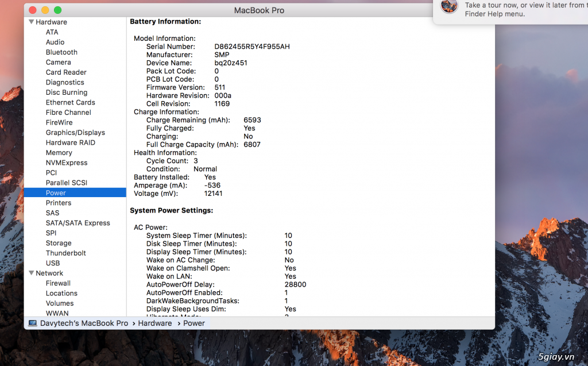Screen dimensions: 588x366
Task: Select Camera in the sidebar
Action: (58, 62)
